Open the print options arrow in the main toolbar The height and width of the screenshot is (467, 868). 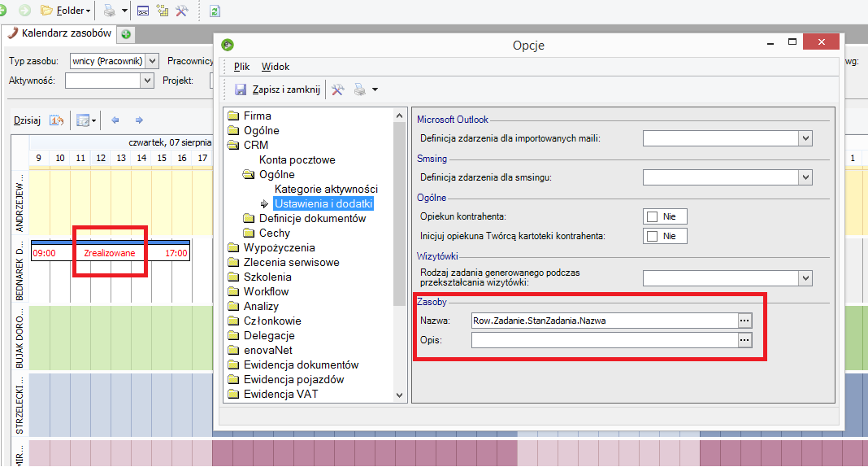point(124,11)
